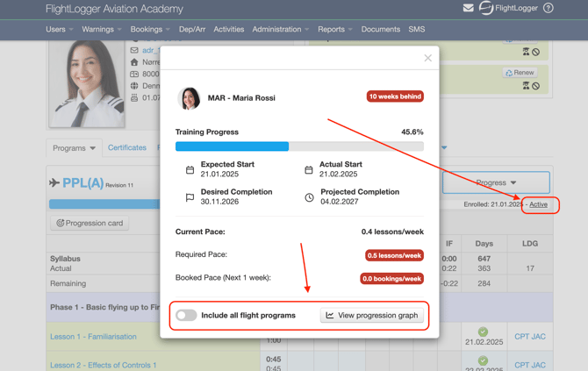Image resolution: width=588 pixels, height=371 pixels.
Task: Click the FlightLogger logo icon
Action: [x=486, y=9]
